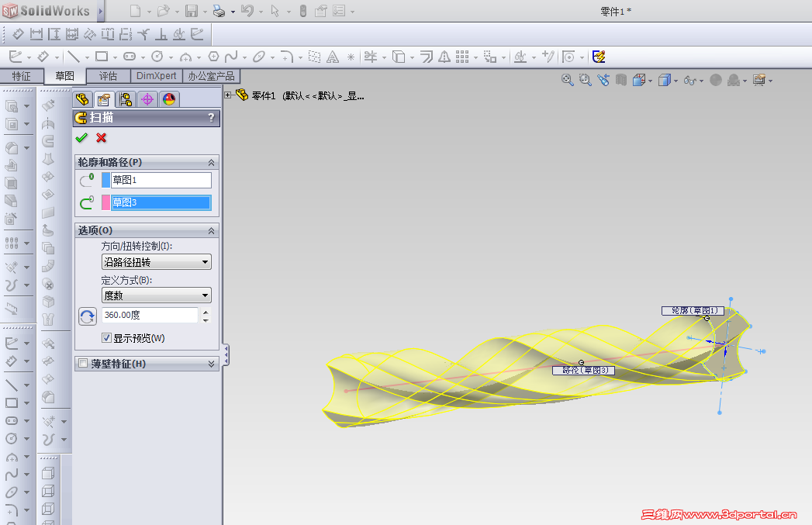The width and height of the screenshot is (812, 525).
Task: Click the Print icon
Action: coord(219,11)
